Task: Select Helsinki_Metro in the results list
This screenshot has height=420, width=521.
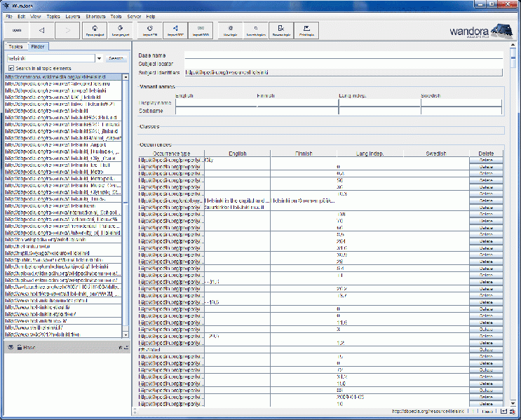Action: click(54, 170)
